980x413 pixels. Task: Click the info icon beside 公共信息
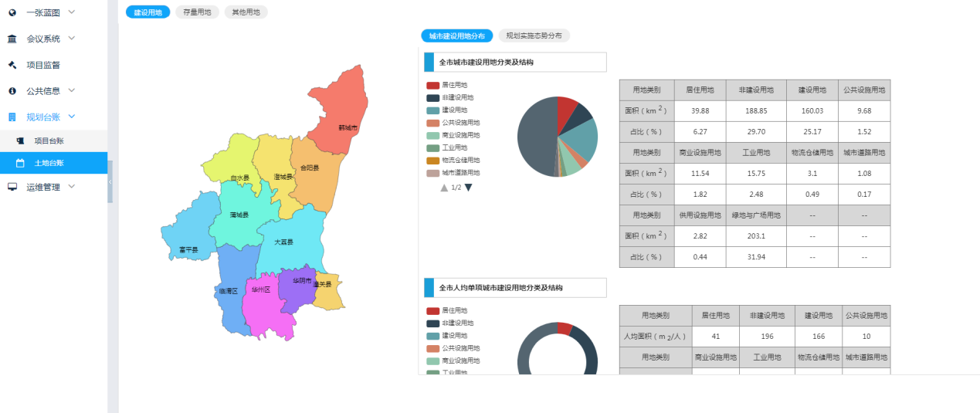[12, 91]
